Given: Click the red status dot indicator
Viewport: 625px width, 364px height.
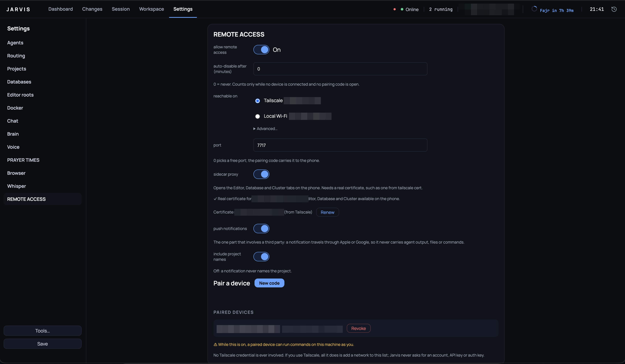Looking at the screenshot, I should 394,9.
